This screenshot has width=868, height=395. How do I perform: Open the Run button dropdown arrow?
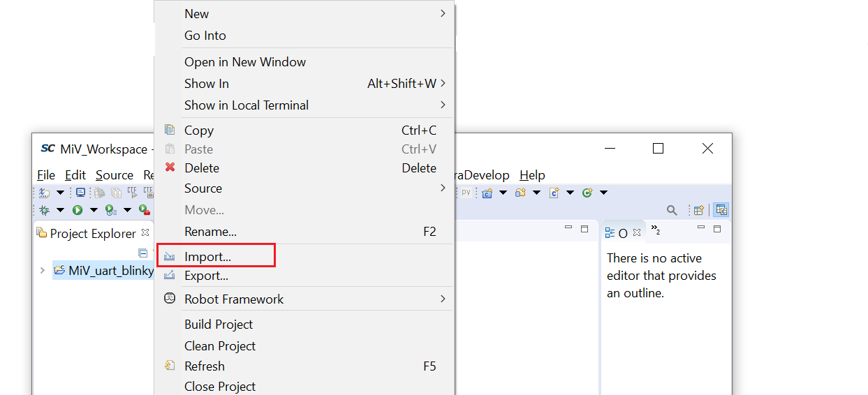pos(94,210)
